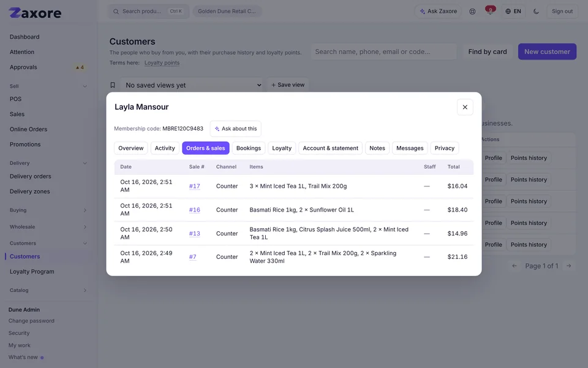Open sale #7 link
Screen dimensions: 588x368
click(193, 257)
